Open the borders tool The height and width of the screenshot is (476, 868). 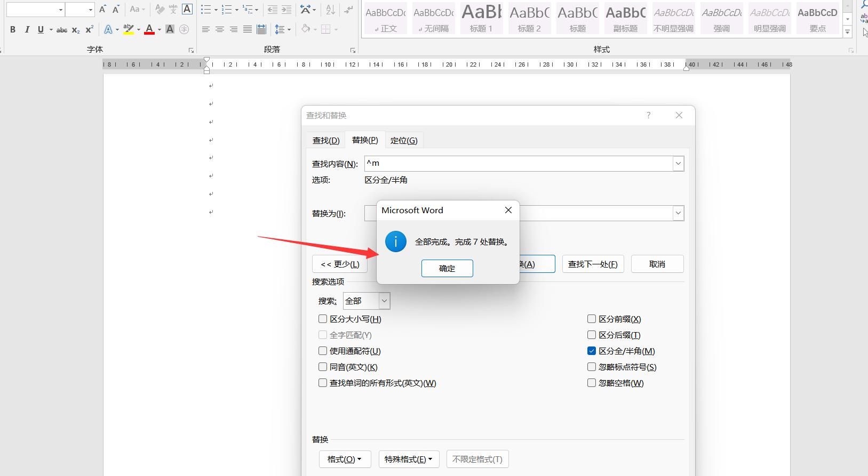pyautogui.click(x=326, y=29)
